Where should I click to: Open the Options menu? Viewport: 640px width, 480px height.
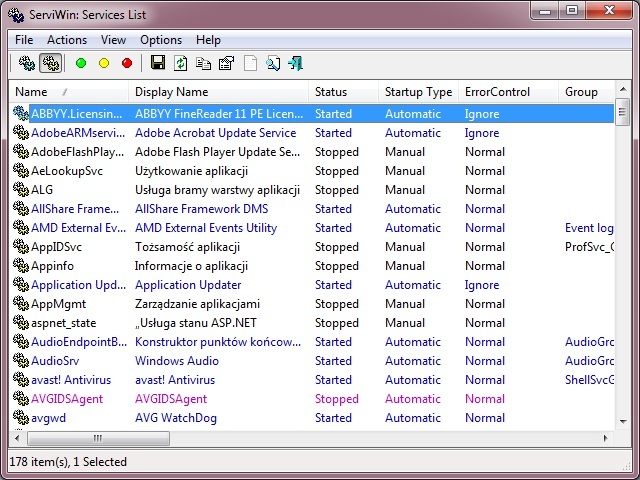[161, 40]
